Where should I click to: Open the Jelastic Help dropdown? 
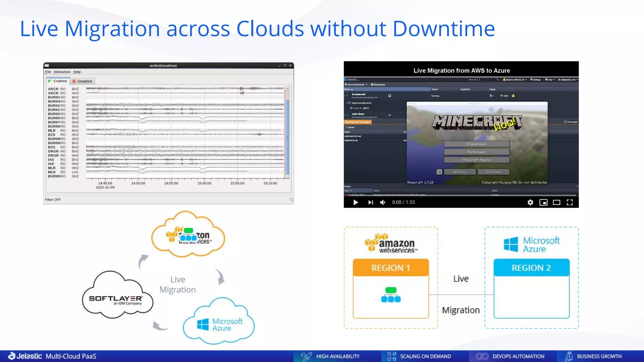(550, 80)
